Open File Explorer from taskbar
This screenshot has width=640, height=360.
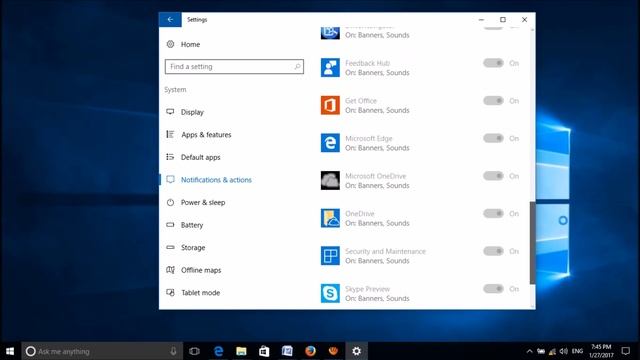click(x=241, y=351)
